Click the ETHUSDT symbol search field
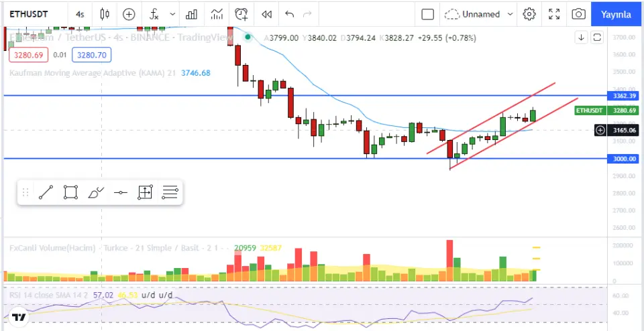The height and width of the screenshot is (331, 644). (34, 14)
